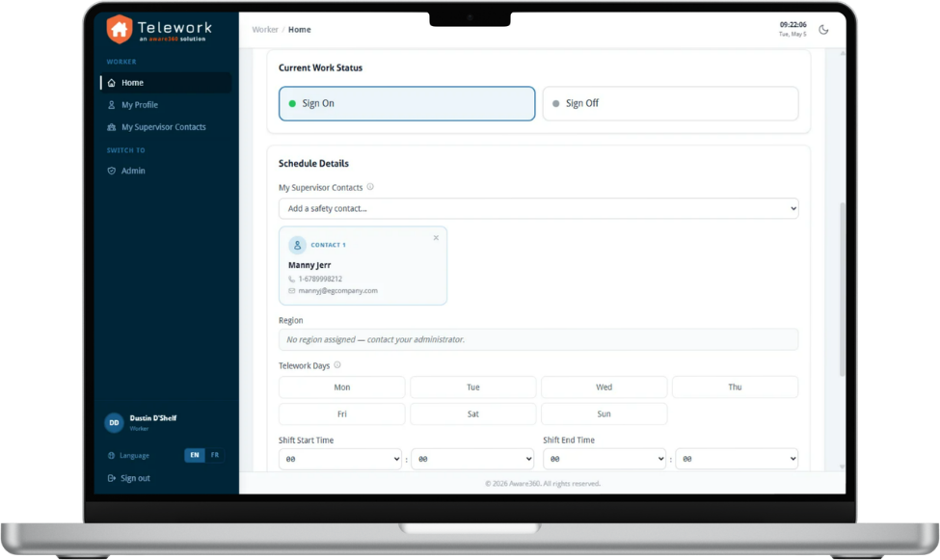
Task: Open Home in the sidebar
Action: tap(166, 83)
